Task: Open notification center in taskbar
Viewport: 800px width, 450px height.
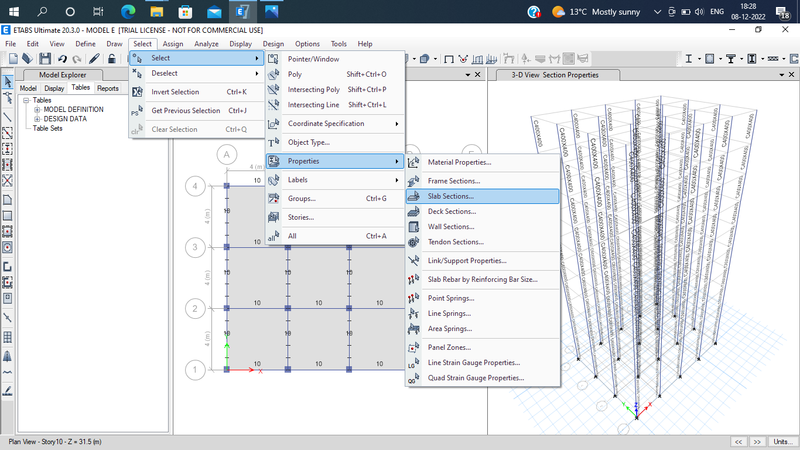Action: 783,12
